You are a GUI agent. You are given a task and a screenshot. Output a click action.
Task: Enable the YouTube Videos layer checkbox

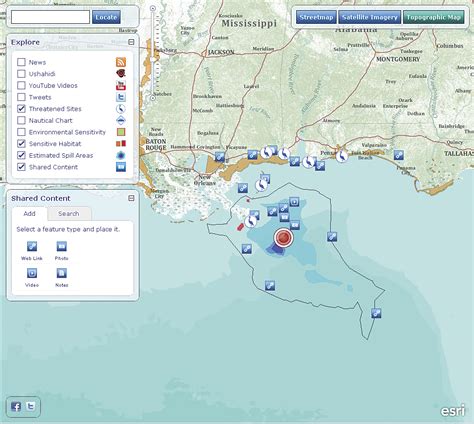pyautogui.click(x=21, y=85)
